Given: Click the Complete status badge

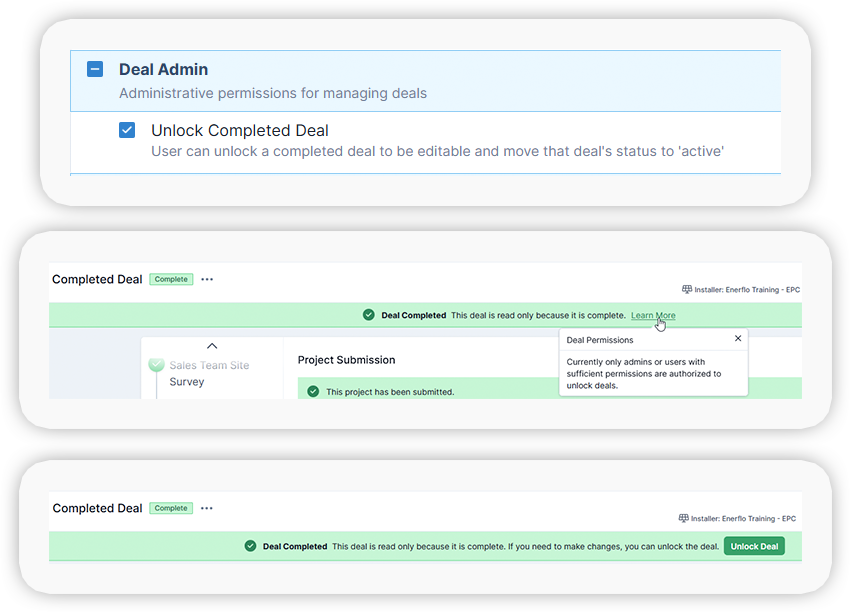Looking at the screenshot, I should pyautogui.click(x=171, y=279).
